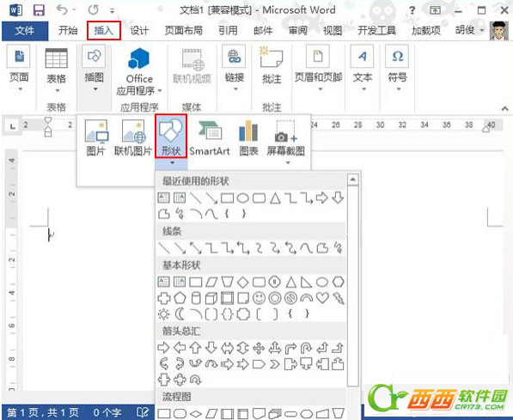Pick the U-turn arrow shape

click(307, 348)
